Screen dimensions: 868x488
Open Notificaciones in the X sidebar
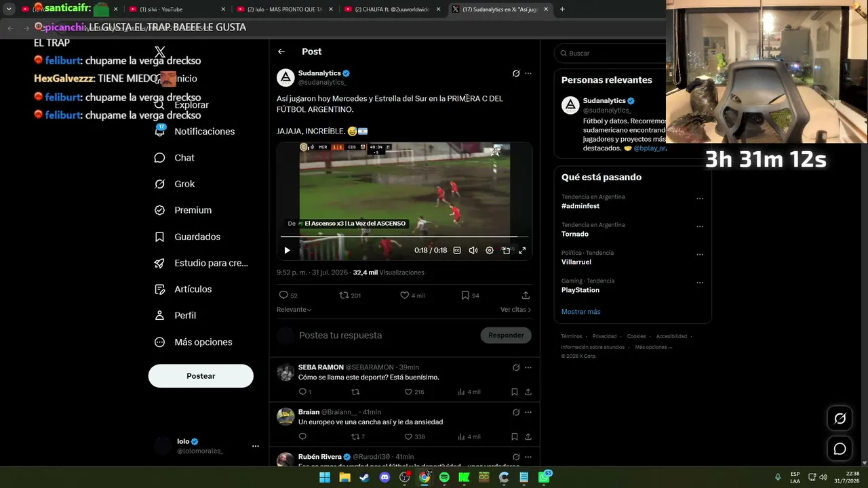[195, 131]
